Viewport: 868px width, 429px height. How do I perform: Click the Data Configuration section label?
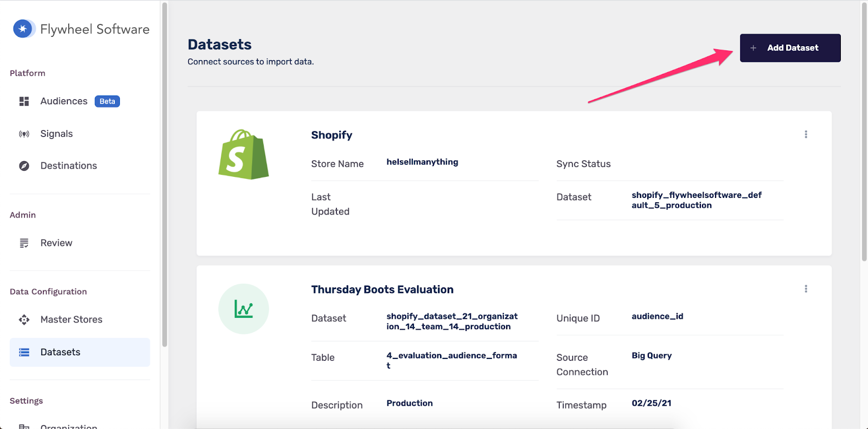point(48,292)
